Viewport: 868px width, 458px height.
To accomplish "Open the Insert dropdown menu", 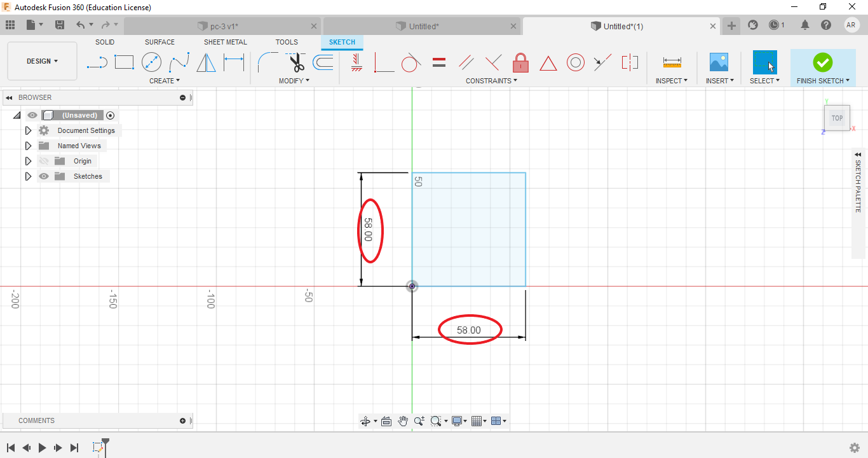I will click(x=720, y=81).
